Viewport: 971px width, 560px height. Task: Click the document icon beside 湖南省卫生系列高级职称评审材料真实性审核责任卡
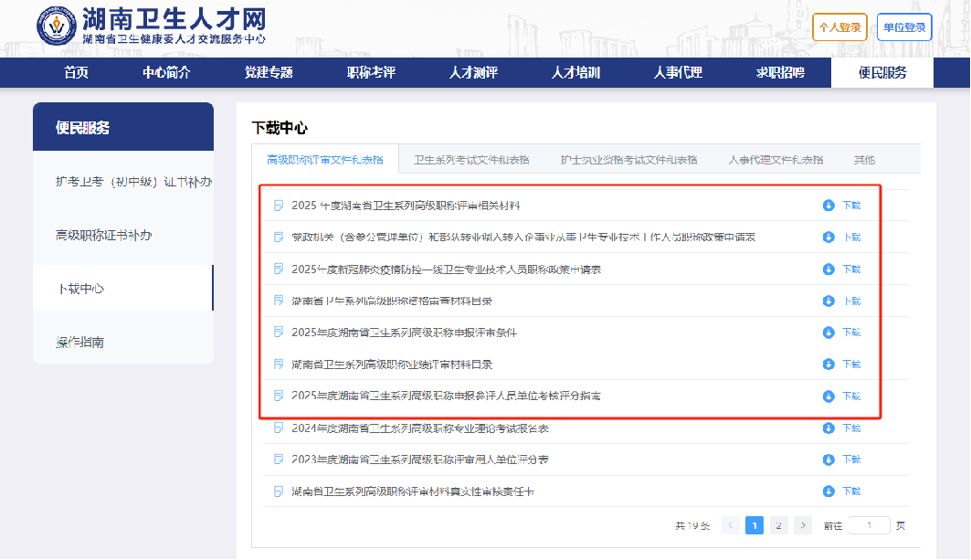tap(277, 491)
